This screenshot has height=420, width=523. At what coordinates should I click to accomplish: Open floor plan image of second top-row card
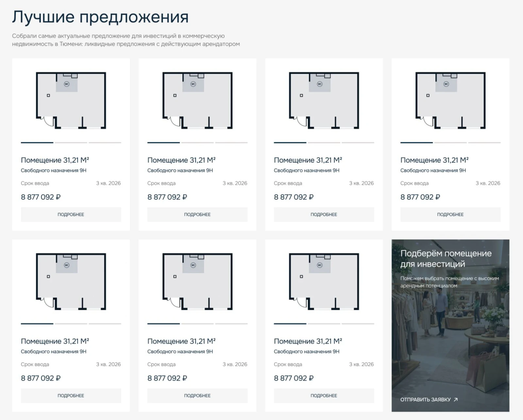[197, 100]
